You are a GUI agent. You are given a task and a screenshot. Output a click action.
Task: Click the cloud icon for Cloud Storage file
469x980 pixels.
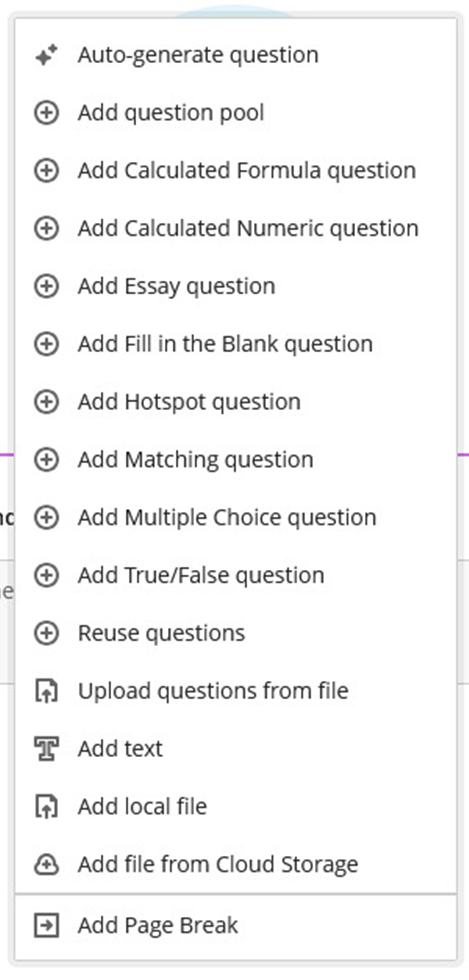46,864
